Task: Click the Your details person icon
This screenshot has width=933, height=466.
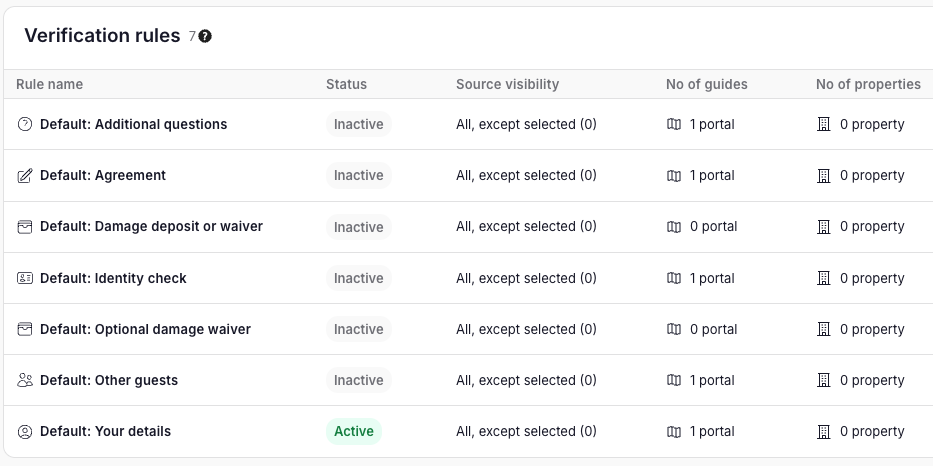Action: pos(25,432)
